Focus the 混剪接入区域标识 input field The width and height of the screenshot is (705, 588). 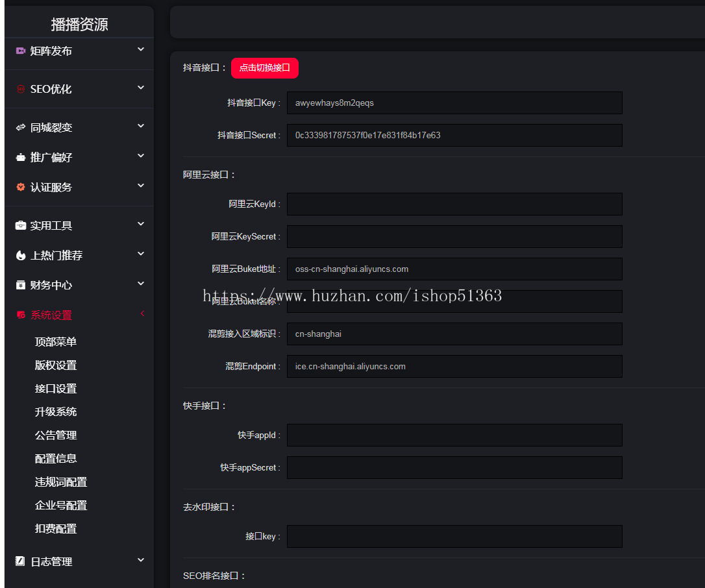tap(454, 334)
